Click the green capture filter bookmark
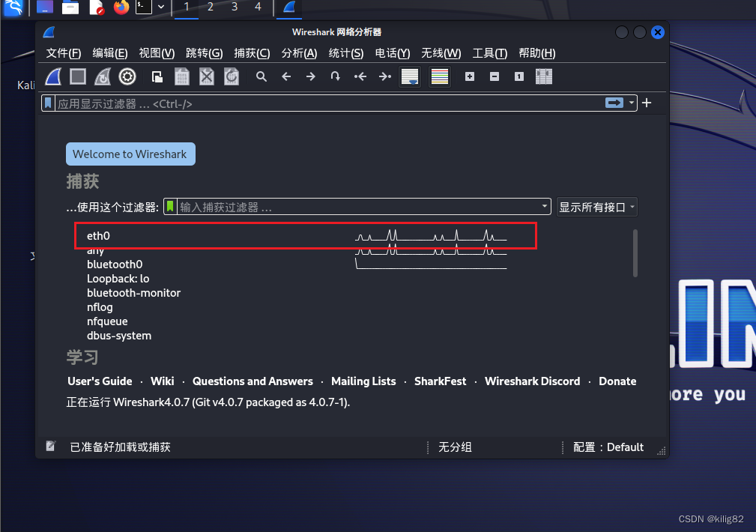Viewport: 756px width, 532px height. [x=170, y=207]
